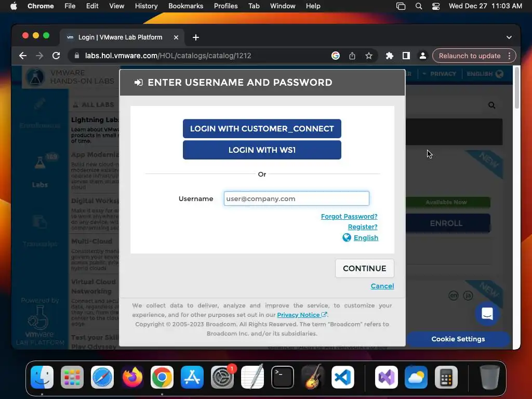Open Weather app from the Dock
This screenshot has height=399, width=532.
(416, 377)
